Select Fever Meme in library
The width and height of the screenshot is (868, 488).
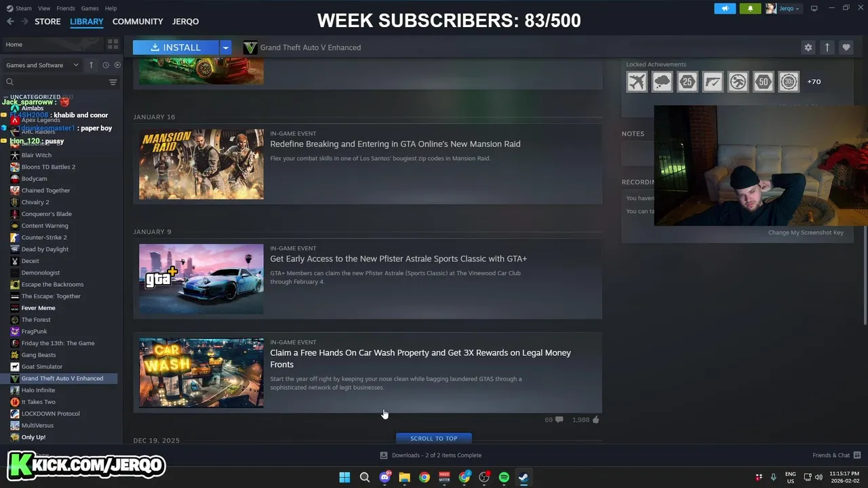tap(38, 308)
